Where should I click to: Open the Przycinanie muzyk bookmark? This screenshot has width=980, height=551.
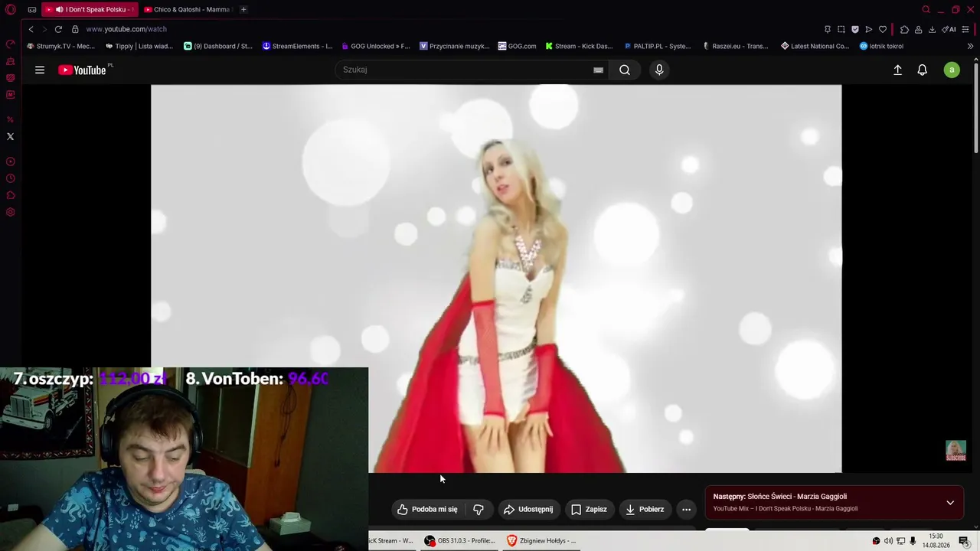coord(455,46)
